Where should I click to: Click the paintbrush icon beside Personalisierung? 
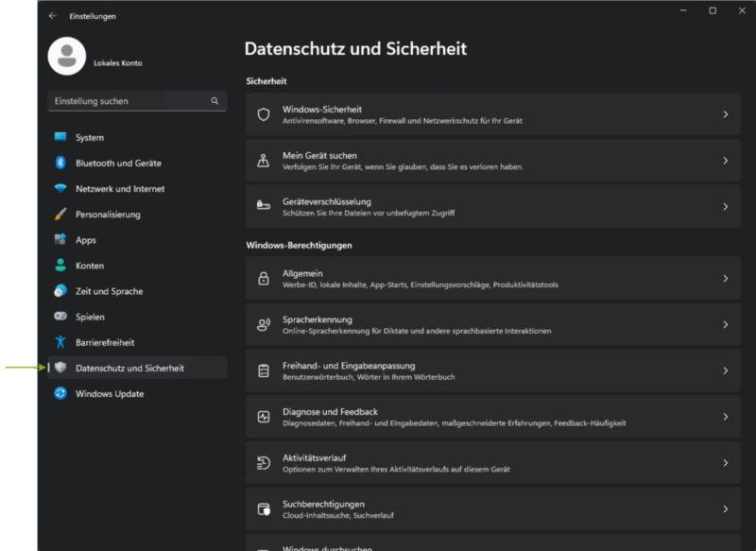click(60, 214)
